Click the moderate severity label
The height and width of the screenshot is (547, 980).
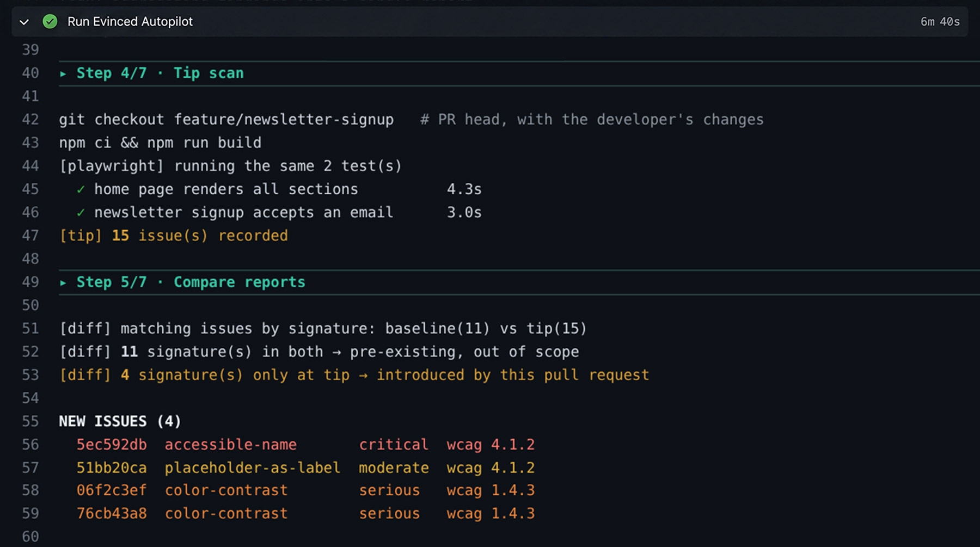394,468
